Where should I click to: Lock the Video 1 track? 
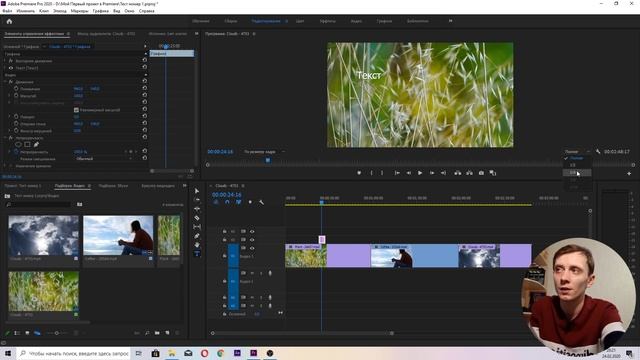point(224,256)
